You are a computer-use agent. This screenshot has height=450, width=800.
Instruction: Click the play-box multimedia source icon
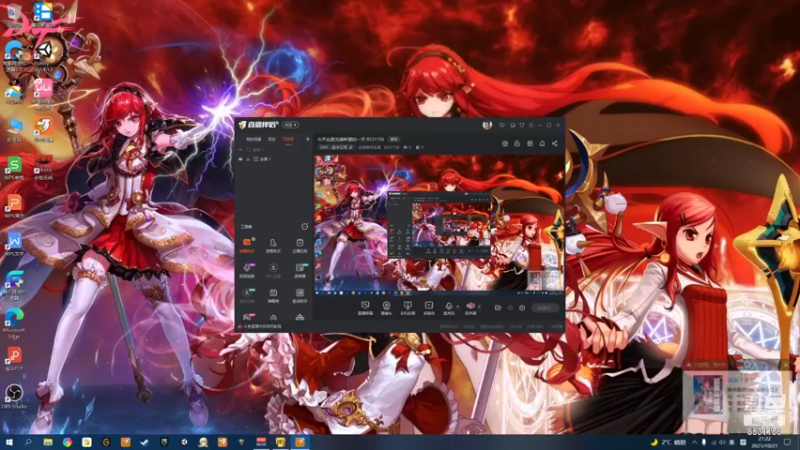click(x=429, y=307)
